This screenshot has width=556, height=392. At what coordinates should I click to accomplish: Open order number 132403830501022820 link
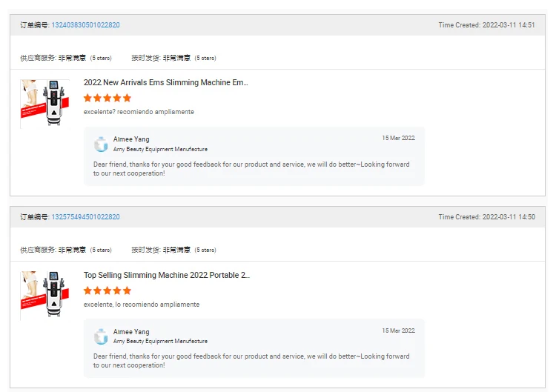tap(85, 25)
